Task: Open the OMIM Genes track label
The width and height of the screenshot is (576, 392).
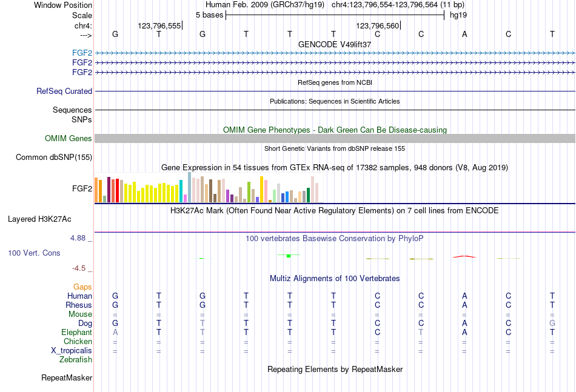Action: 69,138
